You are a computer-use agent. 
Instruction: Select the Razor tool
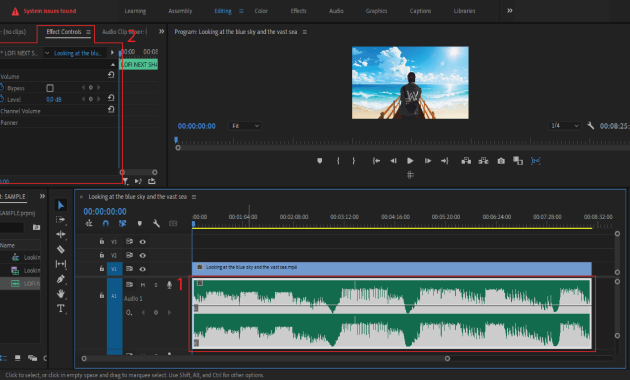click(x=61, y=249)
